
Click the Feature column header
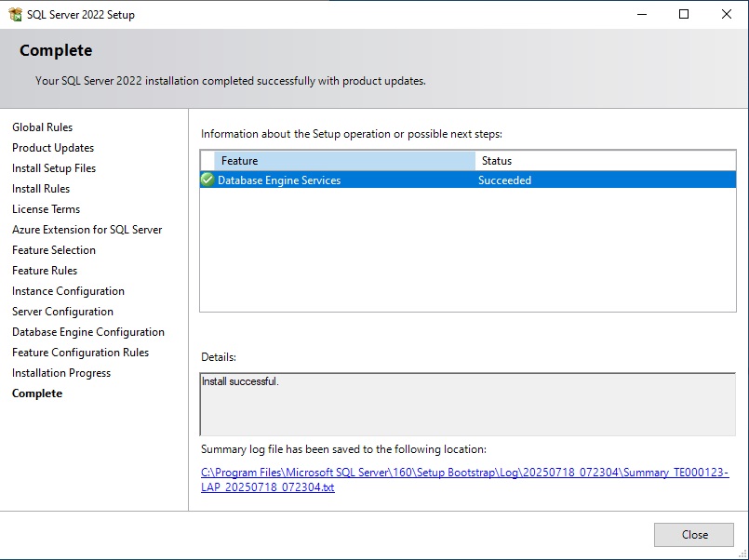coord(344,161)
